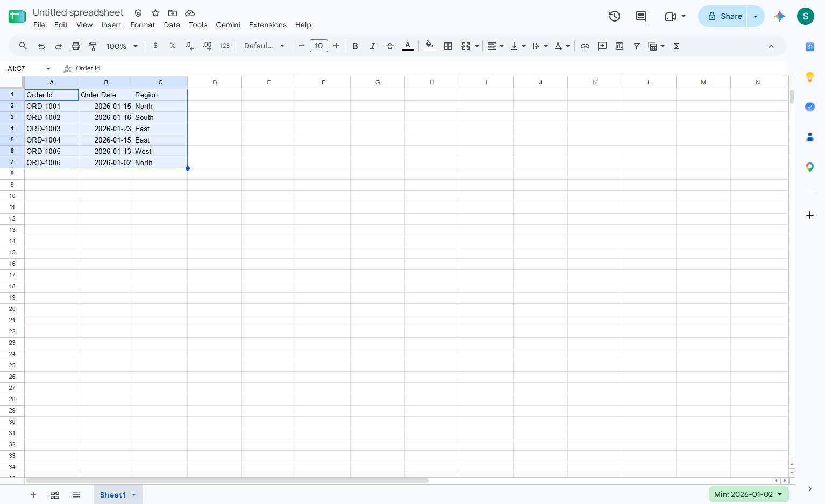Format cells as currency
The height and width of the screenshot is (504, 825).
155,46
